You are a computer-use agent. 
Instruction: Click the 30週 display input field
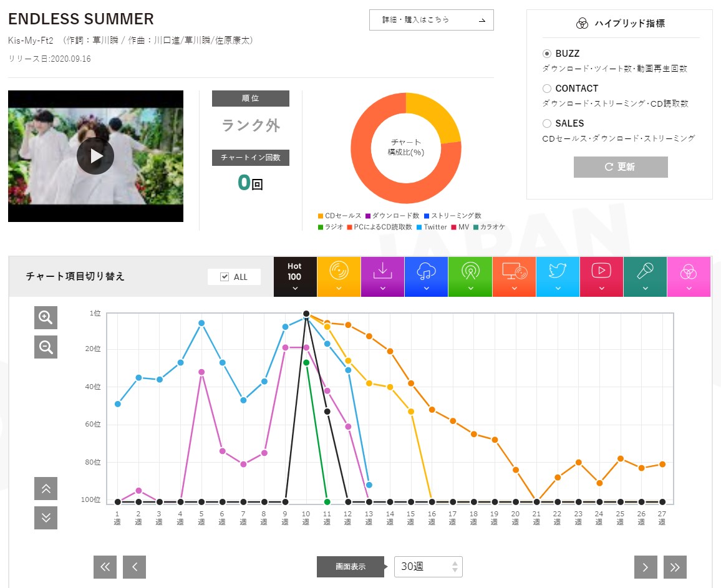point(428,567)
